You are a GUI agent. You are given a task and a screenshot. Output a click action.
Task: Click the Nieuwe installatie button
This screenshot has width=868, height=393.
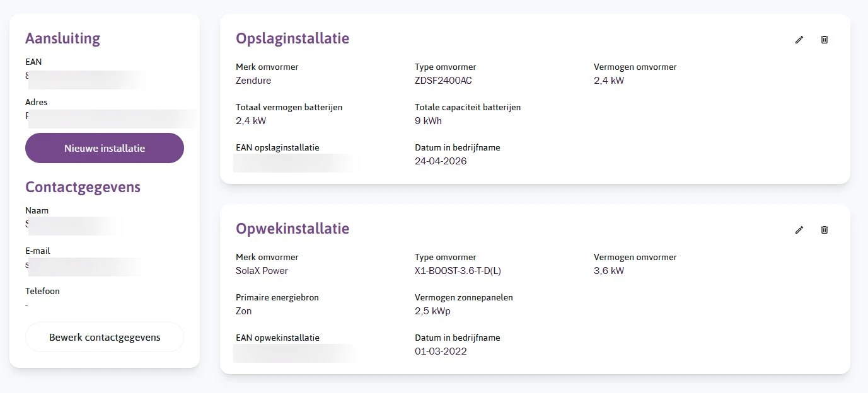tap(104, 148)
